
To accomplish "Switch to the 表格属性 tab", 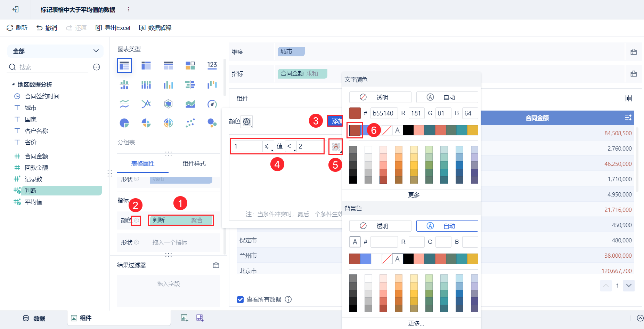I will click(x=143, y=163).
